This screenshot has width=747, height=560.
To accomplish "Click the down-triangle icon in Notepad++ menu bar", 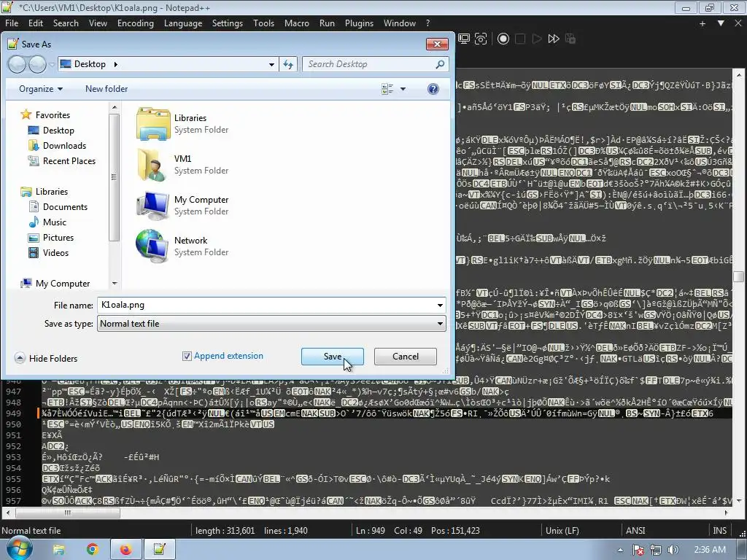I will (721, 23).
